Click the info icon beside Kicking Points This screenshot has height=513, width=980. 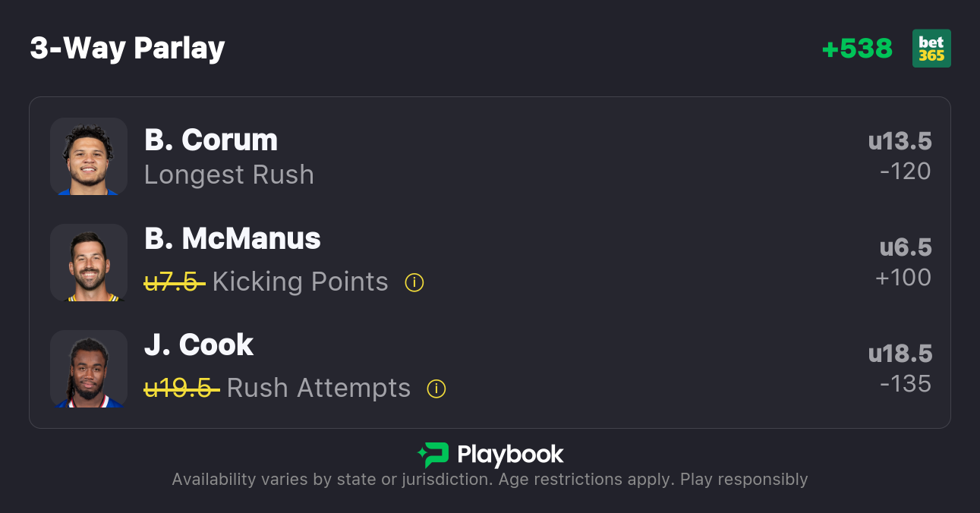click(x=414, y=282)
